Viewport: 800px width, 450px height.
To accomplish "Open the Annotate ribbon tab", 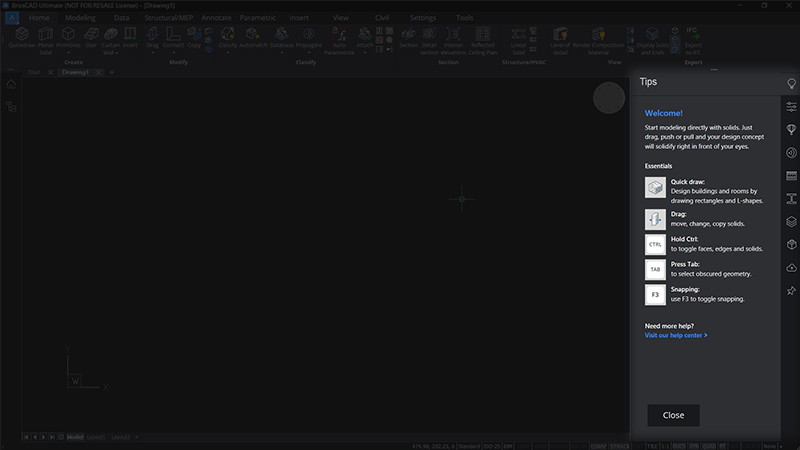I will pos(216,17).
